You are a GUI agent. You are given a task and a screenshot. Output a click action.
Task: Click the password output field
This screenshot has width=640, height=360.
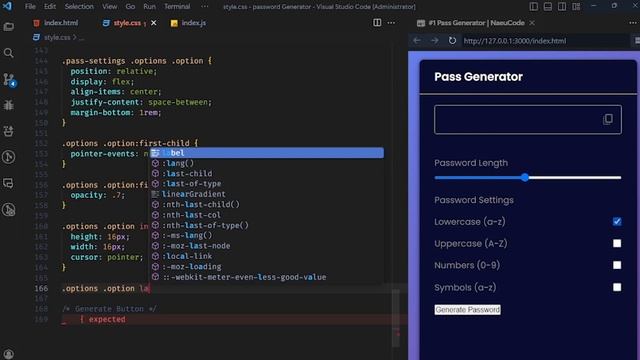coord(528,120)
